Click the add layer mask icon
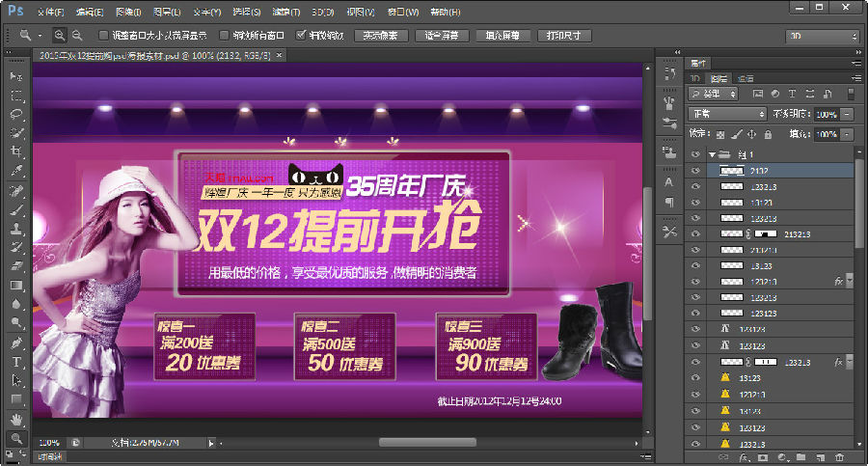This screenshot has width=868, height=466. 763,457
